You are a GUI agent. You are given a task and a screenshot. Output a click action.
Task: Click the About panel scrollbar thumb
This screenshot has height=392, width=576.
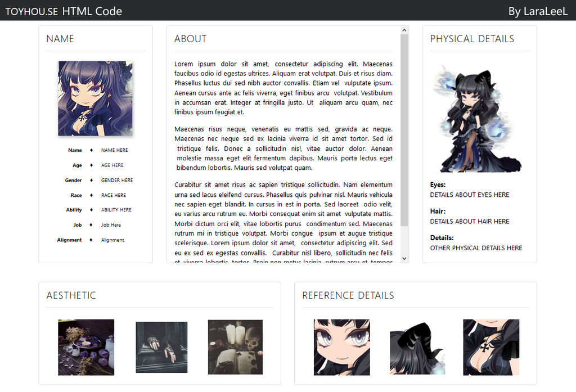[x=404, y=130]
